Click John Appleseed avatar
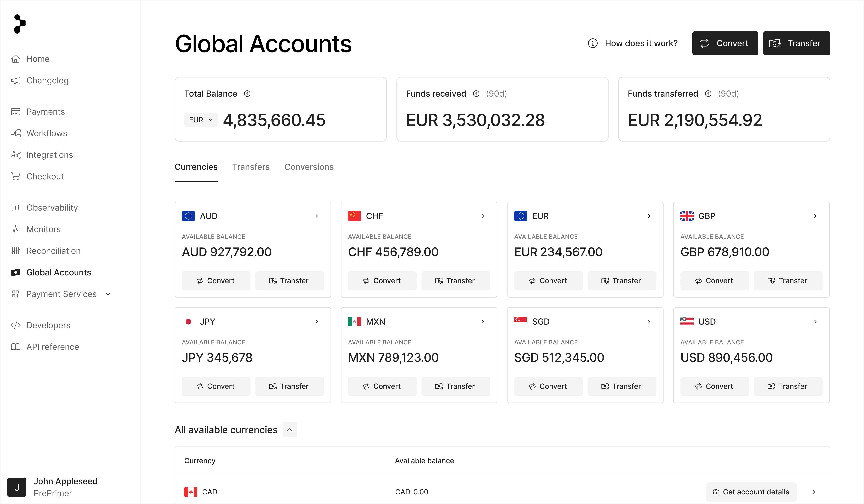Image resolution: width=864 pixels, height=504 pixels. [x=17, y=487]
